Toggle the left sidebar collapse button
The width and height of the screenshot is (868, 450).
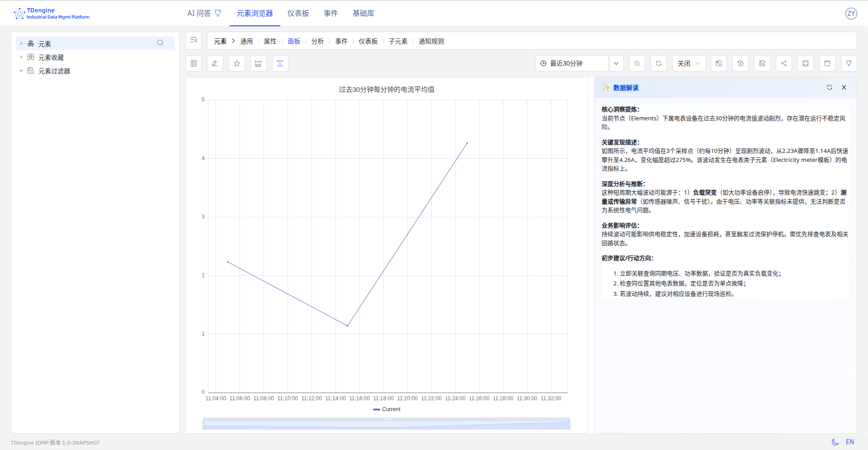tap(193, 41)
